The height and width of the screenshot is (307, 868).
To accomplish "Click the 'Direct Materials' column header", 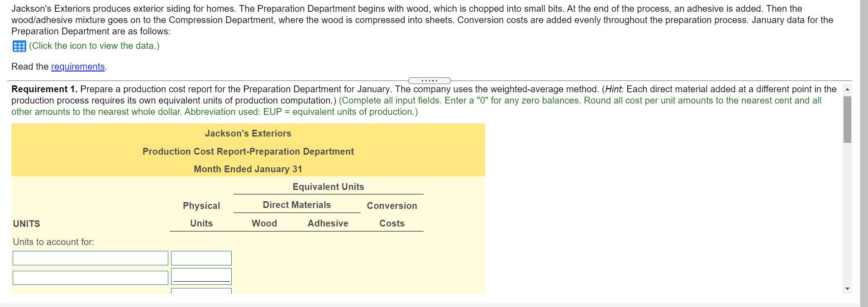I will (297, 205).
